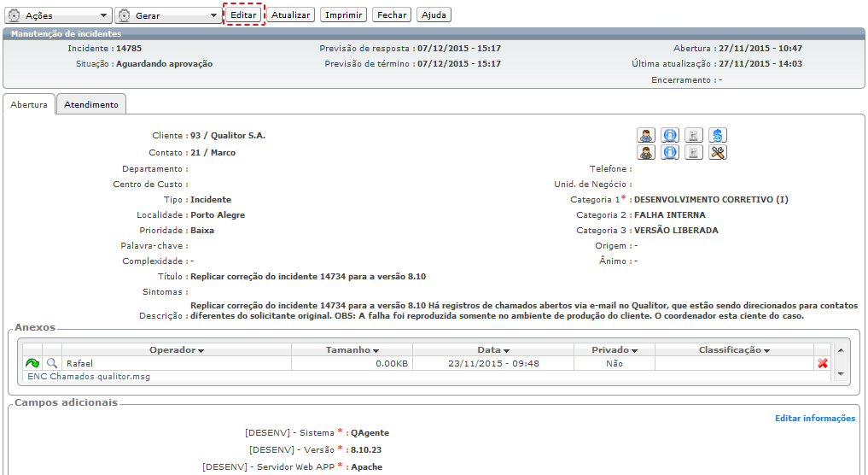868x475 pixels.
Task: Click the attachments list scroll down arrow
Action: tap(841, 374)
